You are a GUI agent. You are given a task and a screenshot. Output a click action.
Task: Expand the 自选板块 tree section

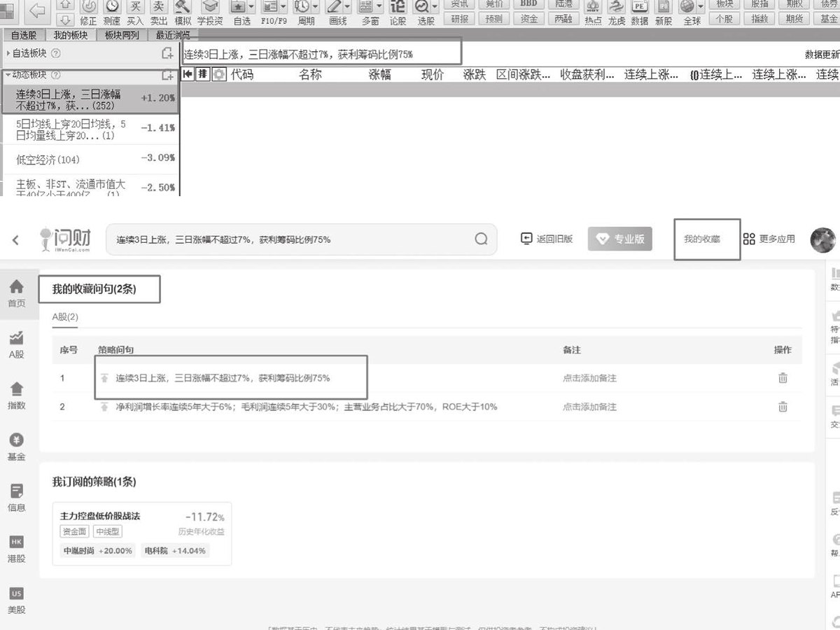tap(8, 53)
